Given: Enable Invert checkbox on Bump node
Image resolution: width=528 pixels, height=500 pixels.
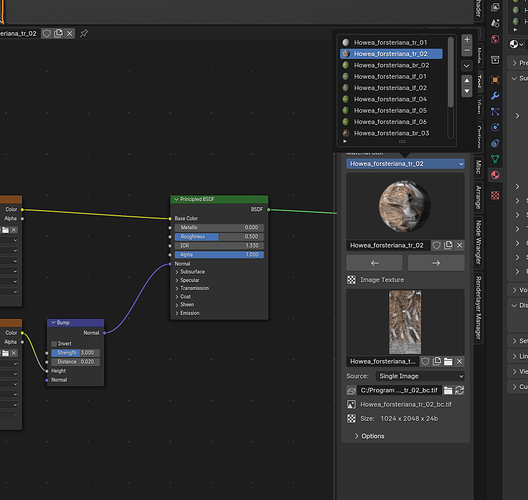Looking at the screenshot, I should click(54, 344).
